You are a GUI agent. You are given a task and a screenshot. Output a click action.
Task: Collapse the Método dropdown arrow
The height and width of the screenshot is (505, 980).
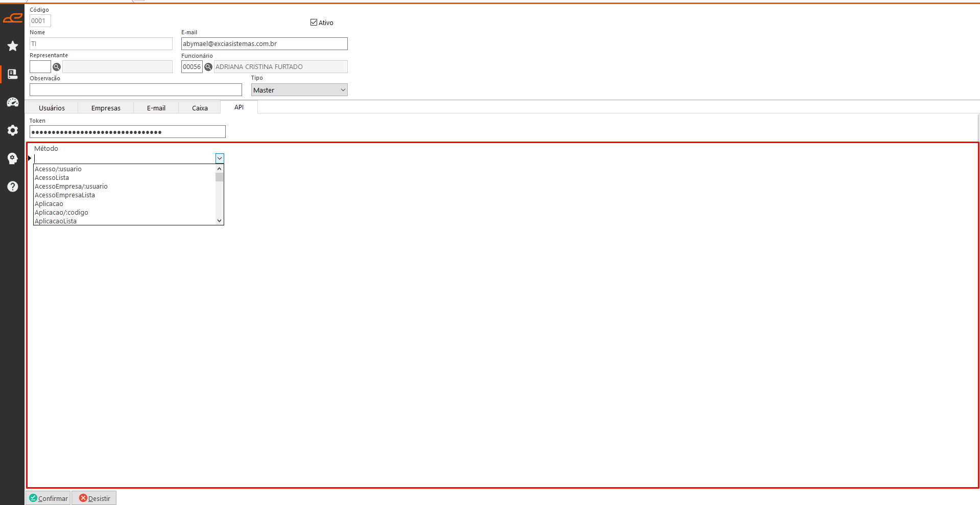tap(220, 158)
